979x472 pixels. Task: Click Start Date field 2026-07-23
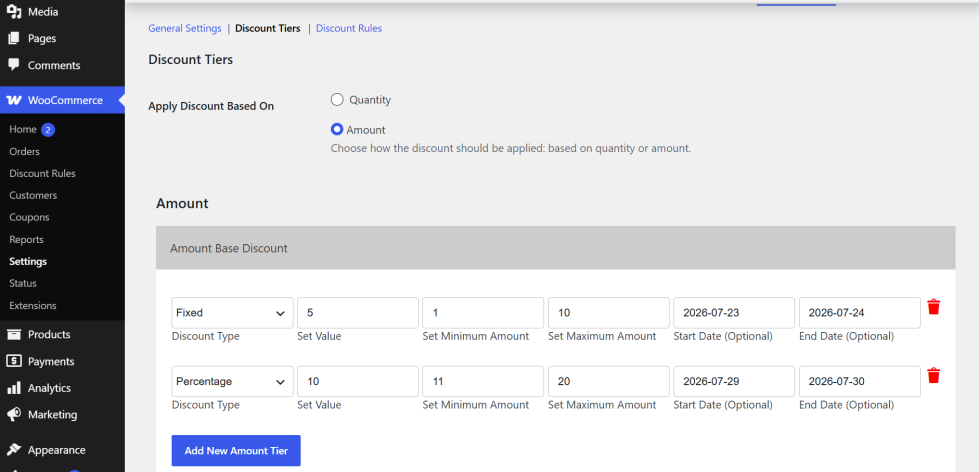(734, 313)
